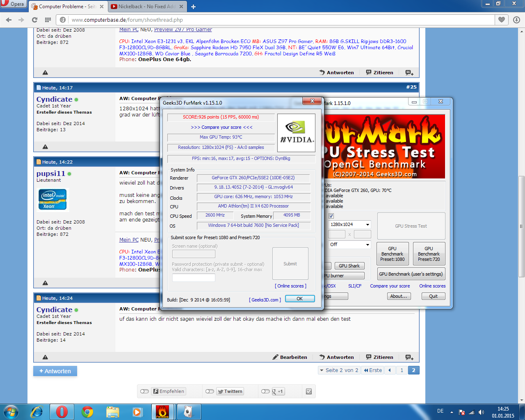Click Online scores link in score dialog

tap(290, 286)
